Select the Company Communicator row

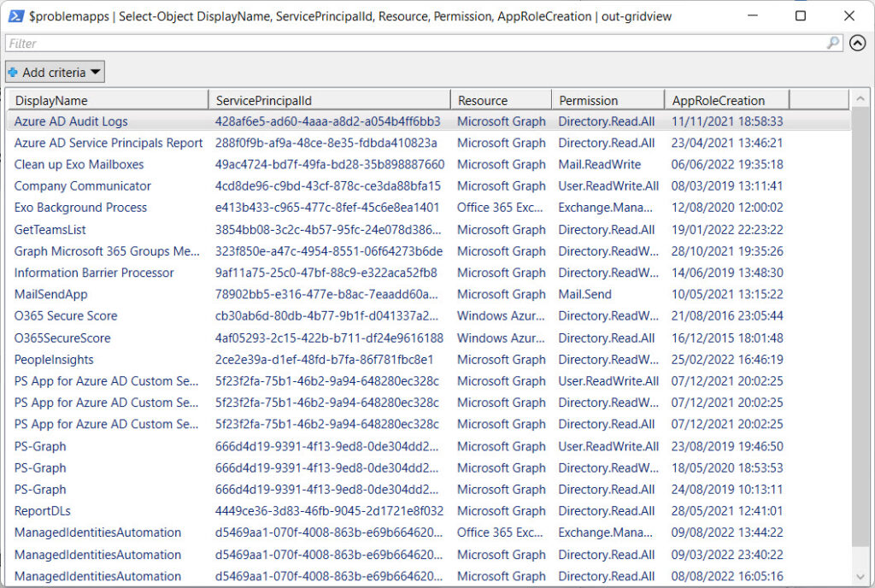pos(429,186)
